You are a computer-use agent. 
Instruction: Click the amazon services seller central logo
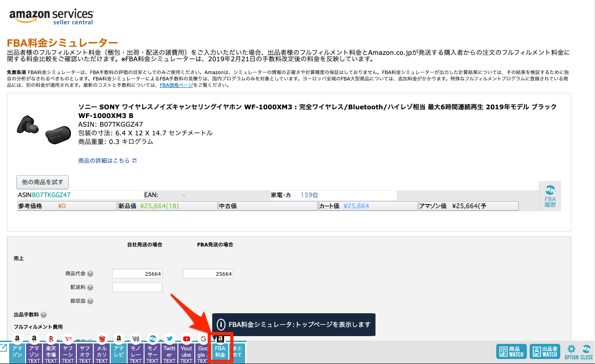[51, 16]
